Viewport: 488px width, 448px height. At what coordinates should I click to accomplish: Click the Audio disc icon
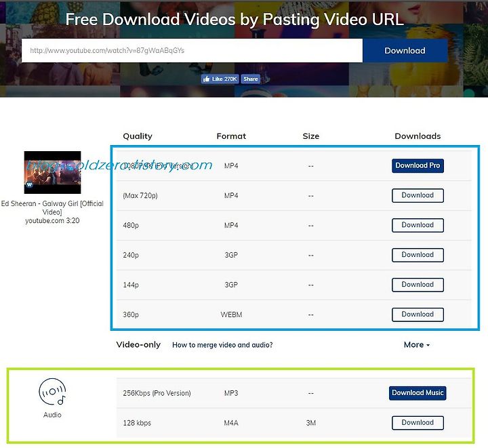pyautogui.click(x=52, y=392)
